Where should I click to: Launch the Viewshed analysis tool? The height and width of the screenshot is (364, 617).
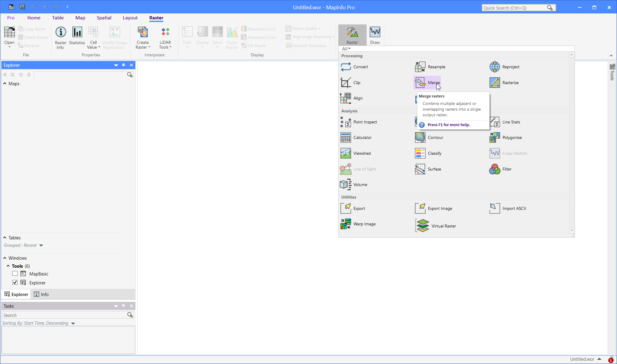356,153
